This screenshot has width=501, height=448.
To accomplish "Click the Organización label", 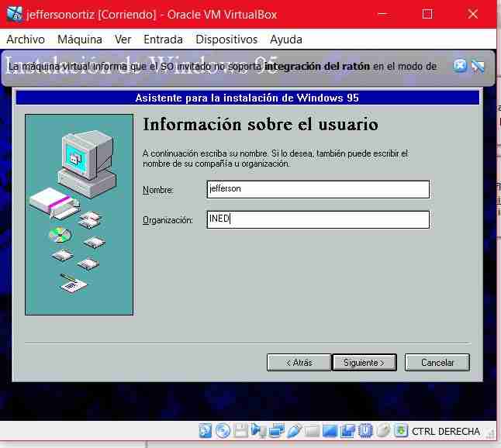I will [168, 220].
